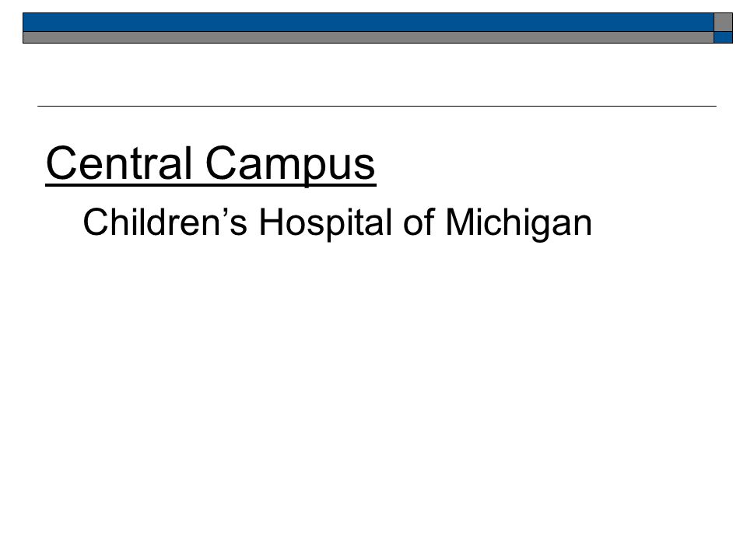
Task: Click the underlined Central Campus heading
Action: (x=211, y=165)
